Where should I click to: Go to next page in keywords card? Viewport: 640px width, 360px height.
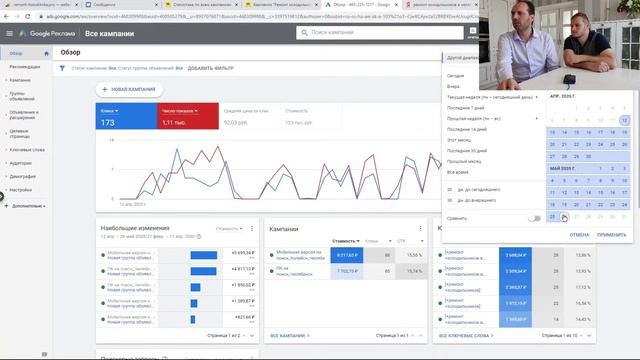coord(589,336)
